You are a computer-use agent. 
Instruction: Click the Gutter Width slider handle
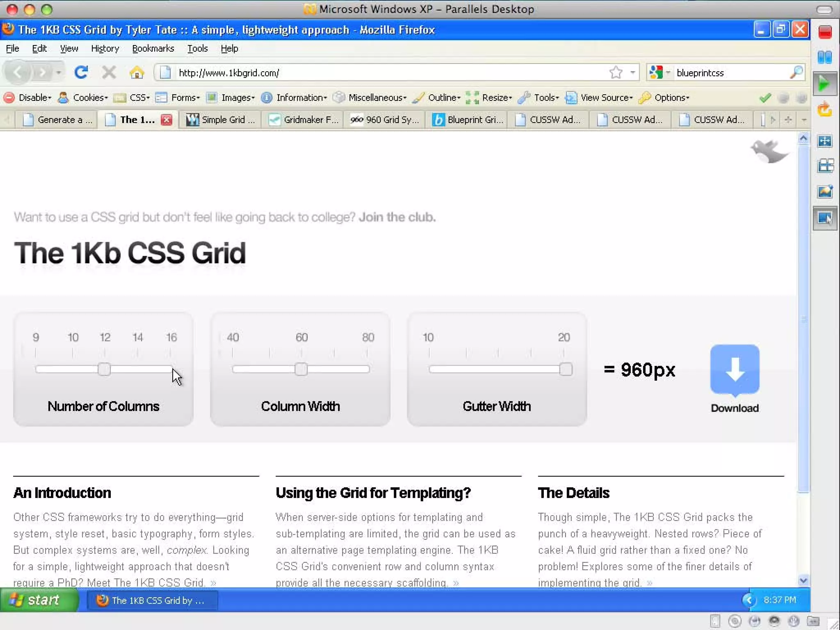click(x=566, y=369)
